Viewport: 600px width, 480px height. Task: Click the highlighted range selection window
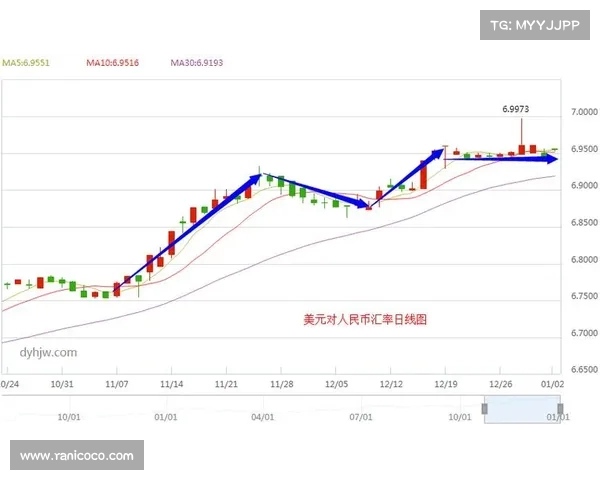(522, 409)
